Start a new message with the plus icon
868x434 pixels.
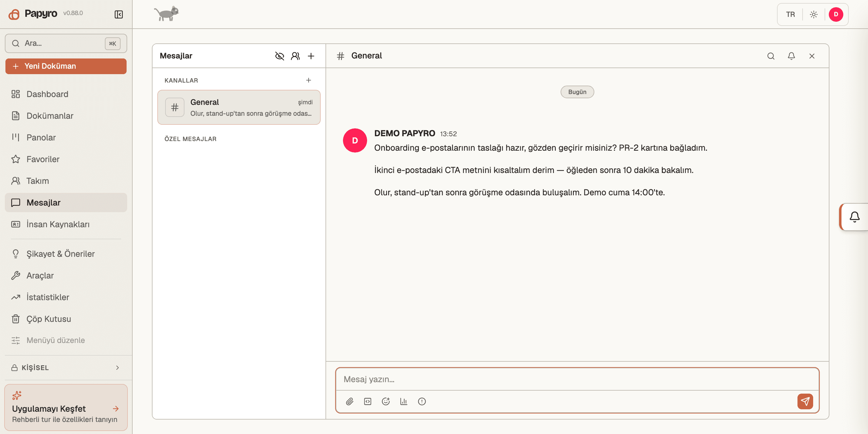pyautogui.click(x=311, y=56)
